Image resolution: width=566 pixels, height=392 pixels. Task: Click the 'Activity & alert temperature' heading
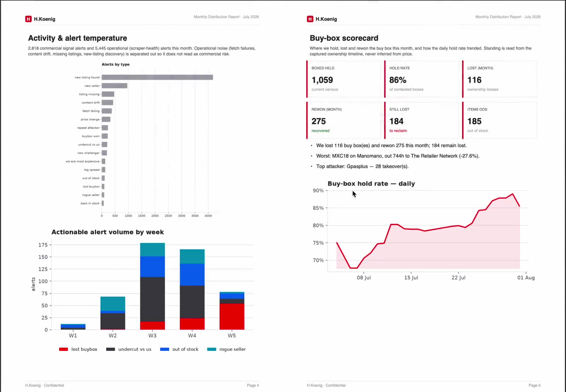pyautogui.click(x=77, y=38)
